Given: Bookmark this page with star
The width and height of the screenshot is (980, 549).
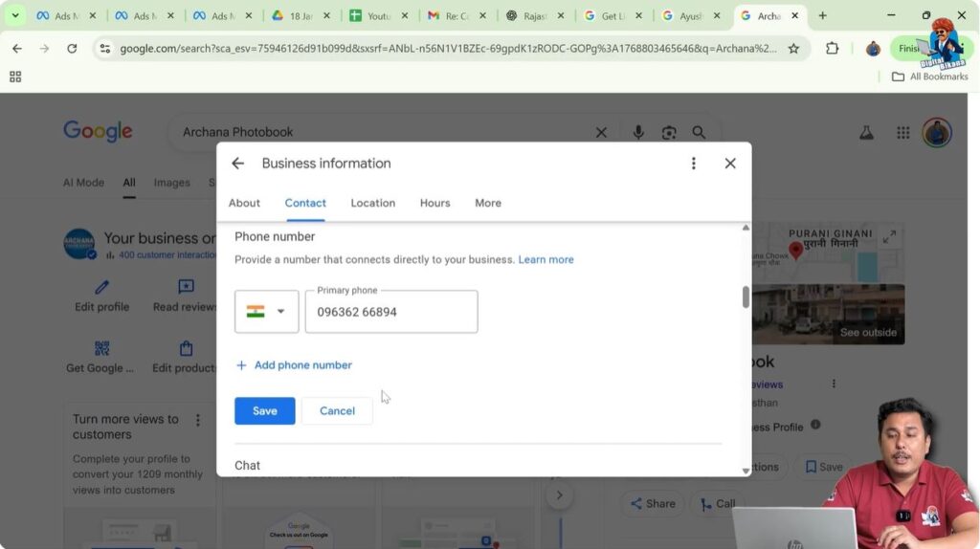Looking at the screenshot, I should [793, 48].
